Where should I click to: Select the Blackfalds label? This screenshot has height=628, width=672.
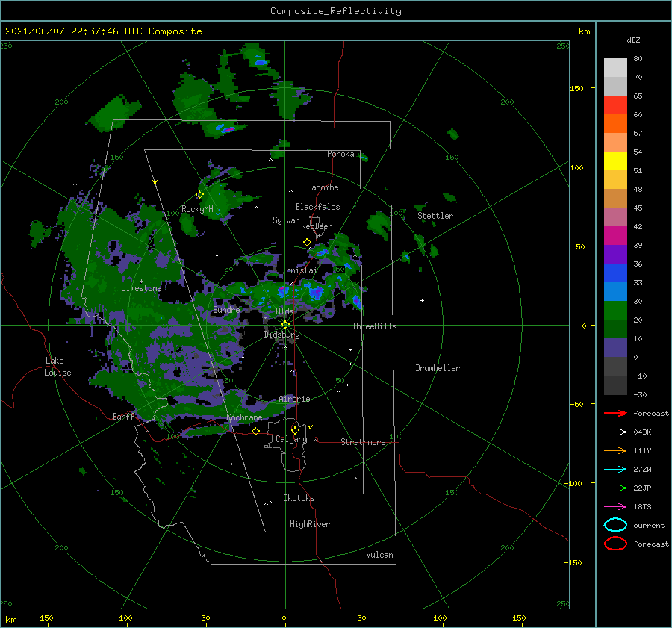point(317,207)
